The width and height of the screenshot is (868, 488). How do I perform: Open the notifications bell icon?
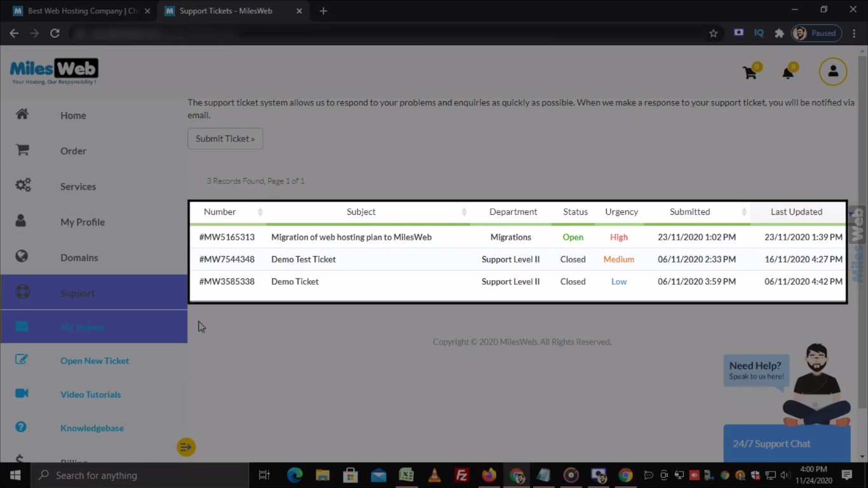point(788,72)
